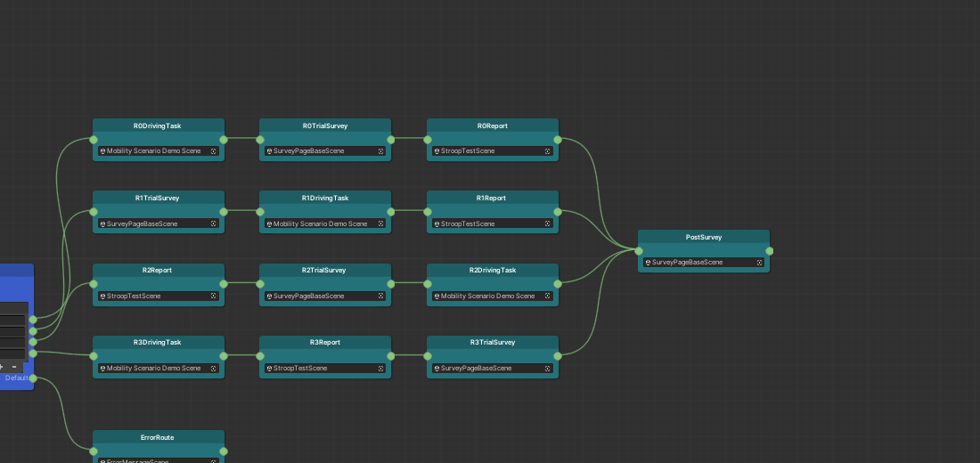
Task: Open object picker for R1TrialSurvey scene field
Action: point(213,223)
